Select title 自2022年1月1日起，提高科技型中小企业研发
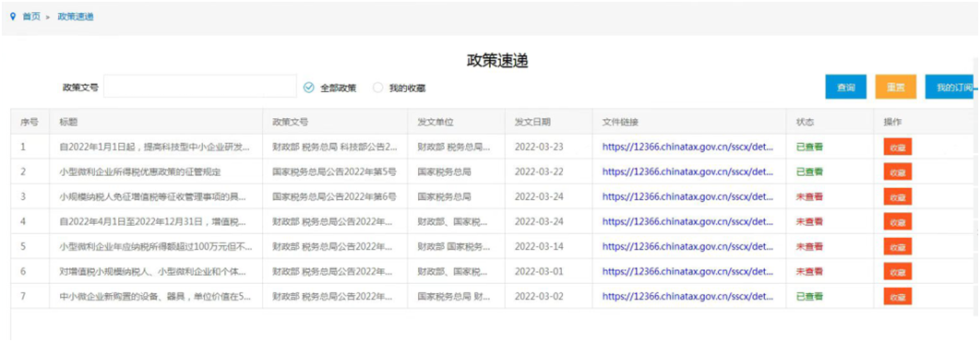The height and width of the screenshot is (342, 980). [155, 147]
